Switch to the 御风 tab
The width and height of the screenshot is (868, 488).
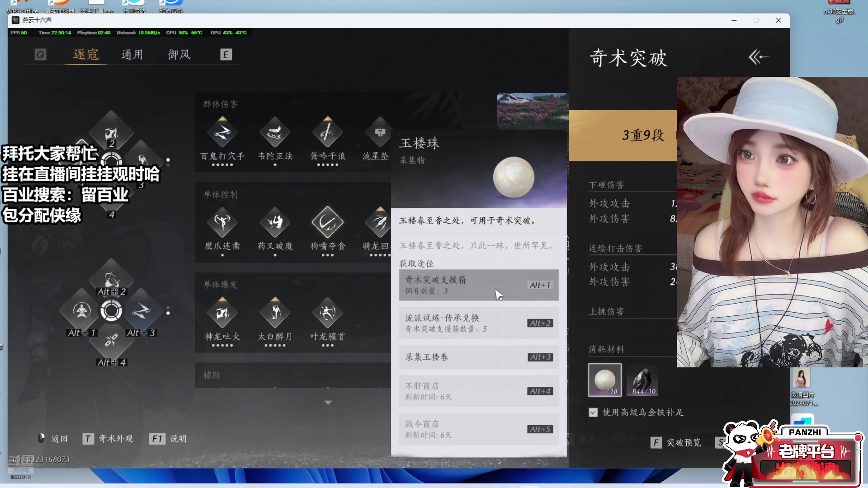(179, 55)
